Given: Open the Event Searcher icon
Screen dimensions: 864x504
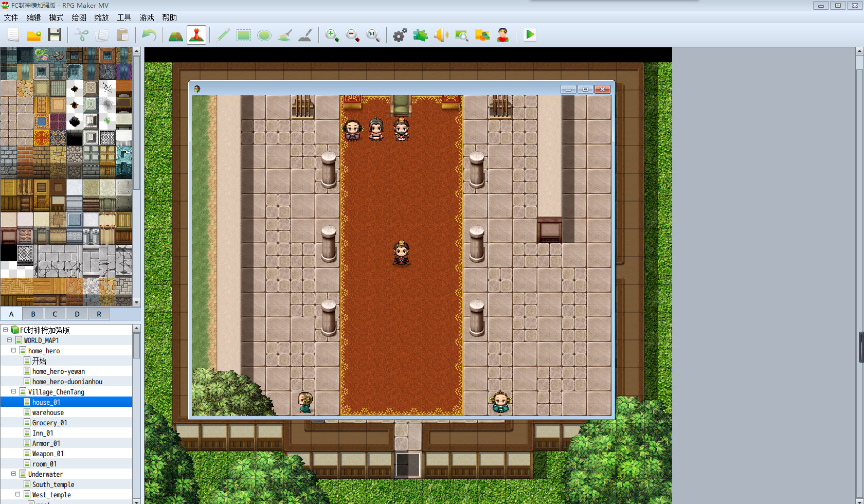Looking at the screenshot, I should [462, 35].
